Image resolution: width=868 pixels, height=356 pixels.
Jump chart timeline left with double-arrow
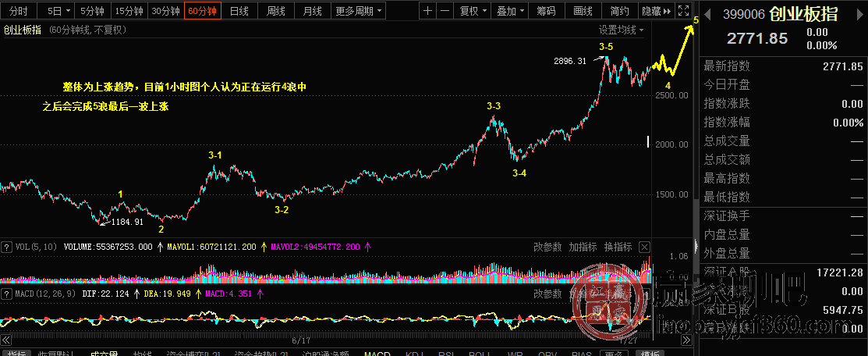click(5, 340)
